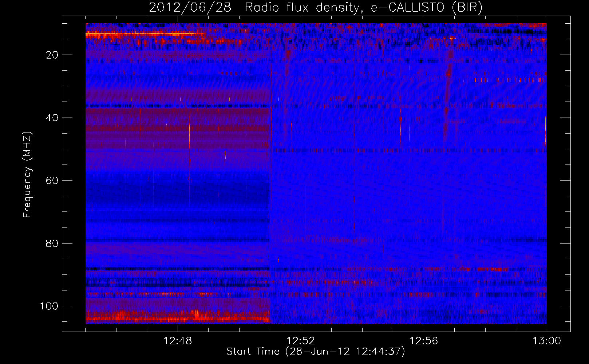Click the 'Frequency (MHZ)' axis label
Viewport: 589px width, 364px height.
27,175
